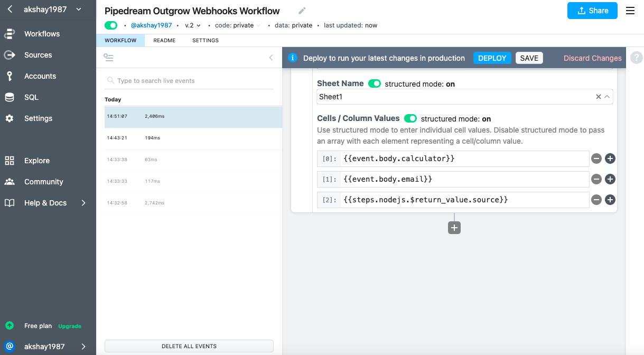The height and width of the screenshot is (355, 644).
Task: Click the search live events field
Action: (x=189, y=81)
